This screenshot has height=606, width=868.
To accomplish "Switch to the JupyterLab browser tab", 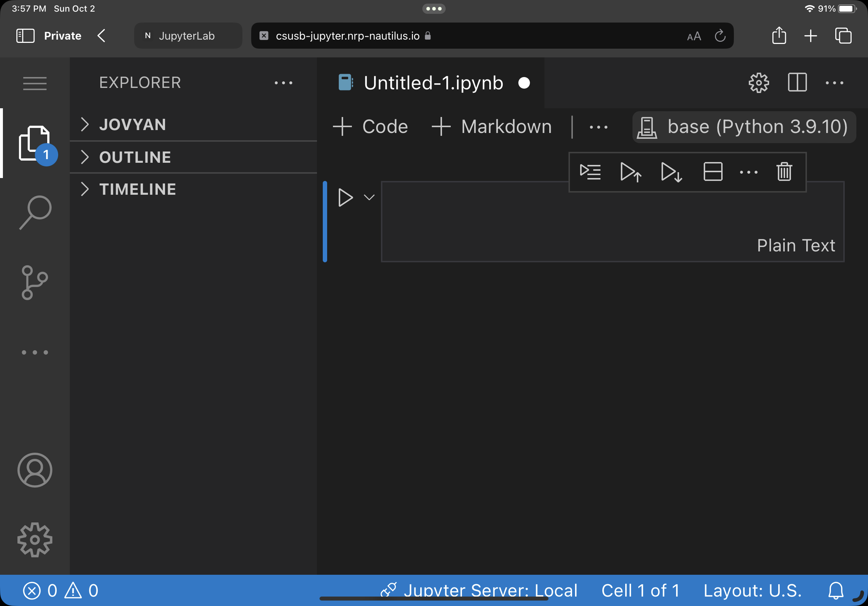I will tap(188, 36).
